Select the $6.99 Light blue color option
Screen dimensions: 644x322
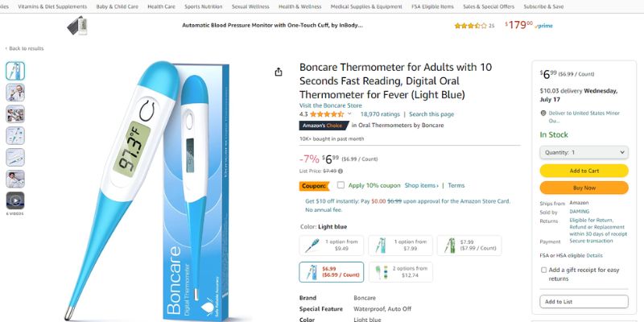pos(331,272)
